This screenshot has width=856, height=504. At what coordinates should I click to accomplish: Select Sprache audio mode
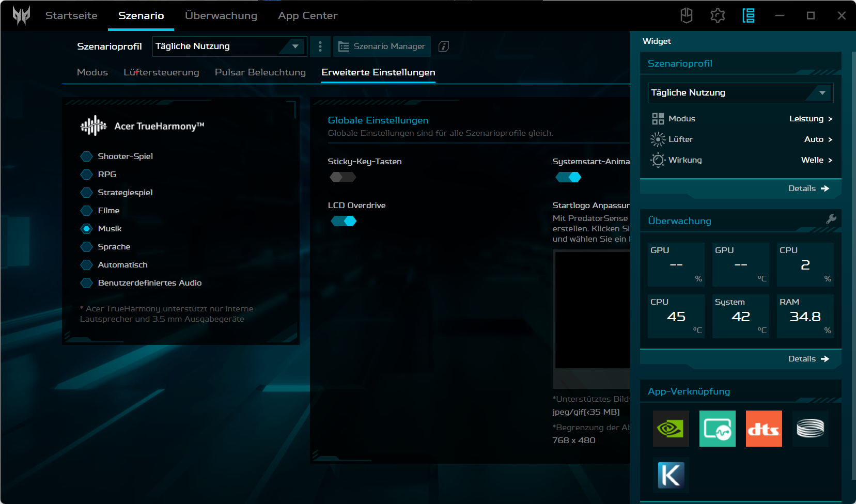click(87, 247)
